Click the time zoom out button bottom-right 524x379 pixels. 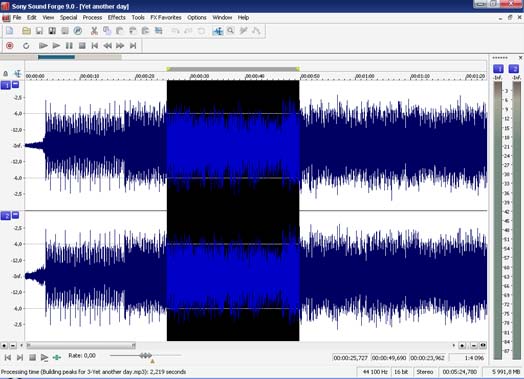[474, 346]
